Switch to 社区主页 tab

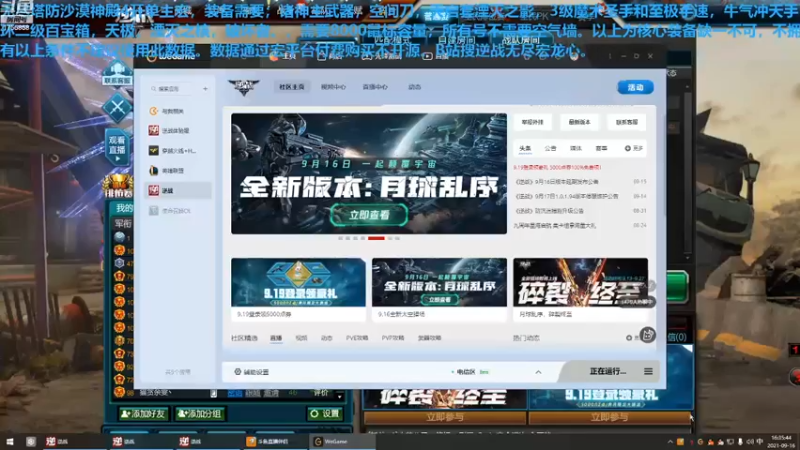(x=291, y=87)
